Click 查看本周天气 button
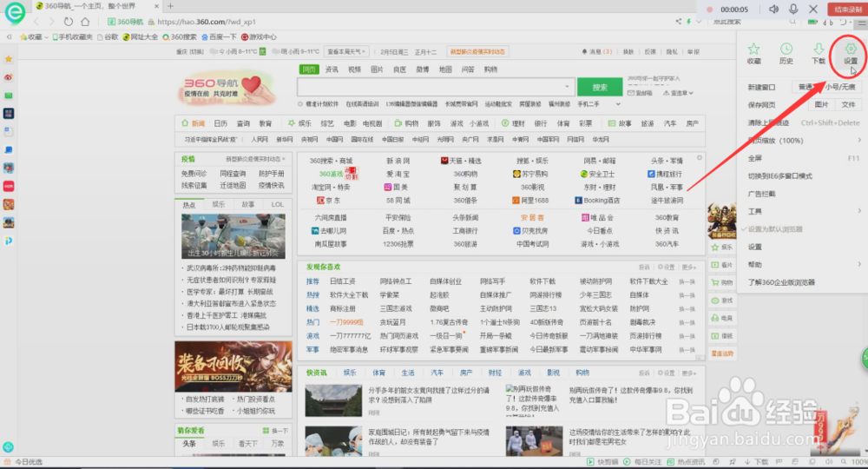The height and width of the screenshot is (469, 868). pyautogui.click(x=346, y=51)
